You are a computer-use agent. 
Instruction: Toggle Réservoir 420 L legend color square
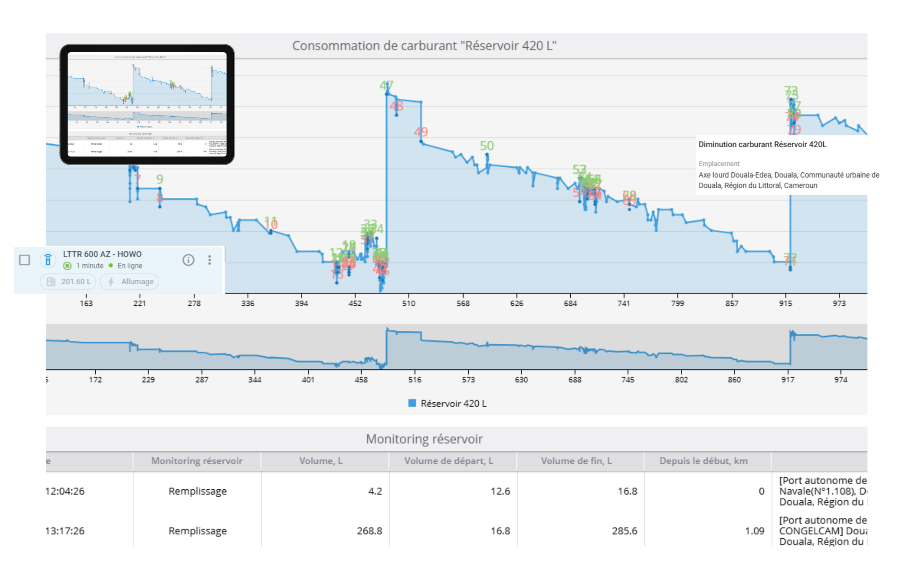point(412,403)
